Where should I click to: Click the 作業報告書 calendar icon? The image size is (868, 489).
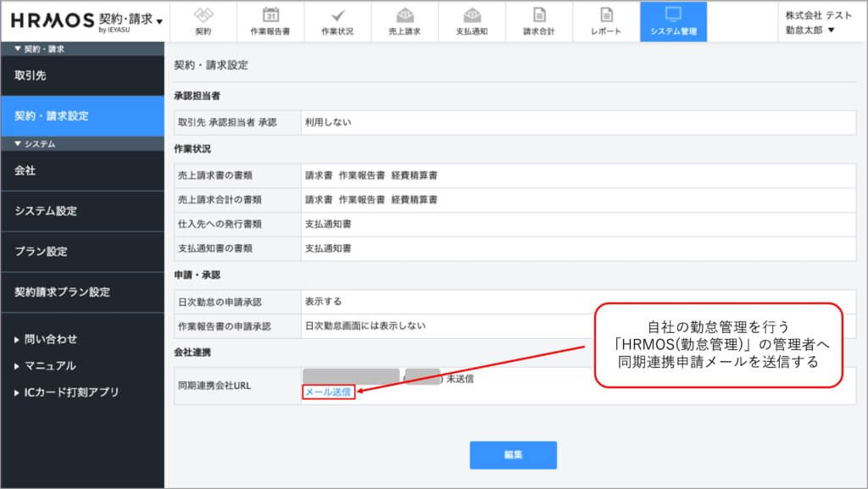coord(270,14)
